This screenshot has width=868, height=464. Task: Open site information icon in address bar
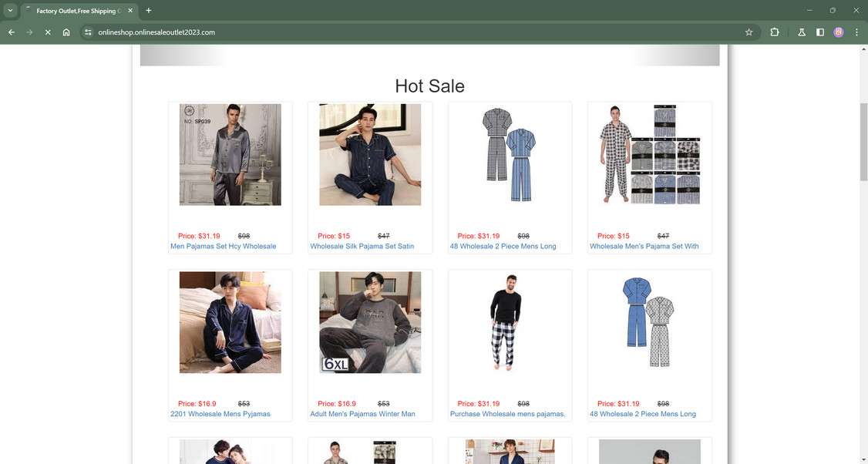pyautogui.click(x=87, y=32)
